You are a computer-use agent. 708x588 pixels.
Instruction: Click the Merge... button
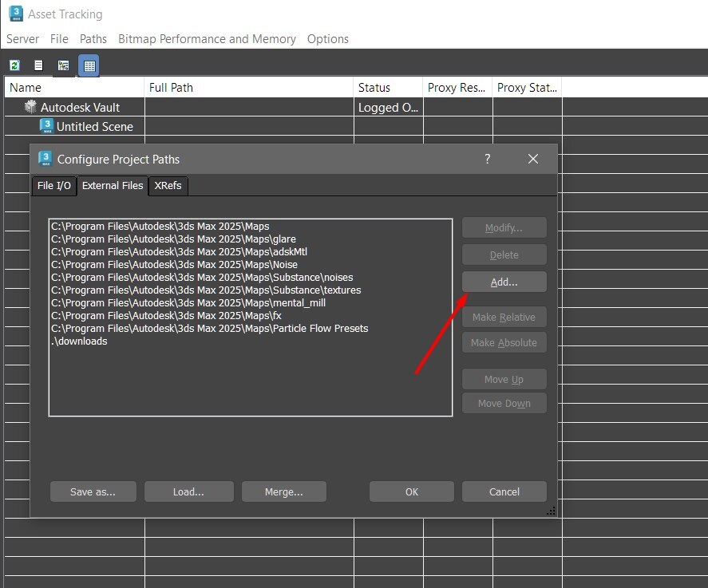click(x=284, y=492)
